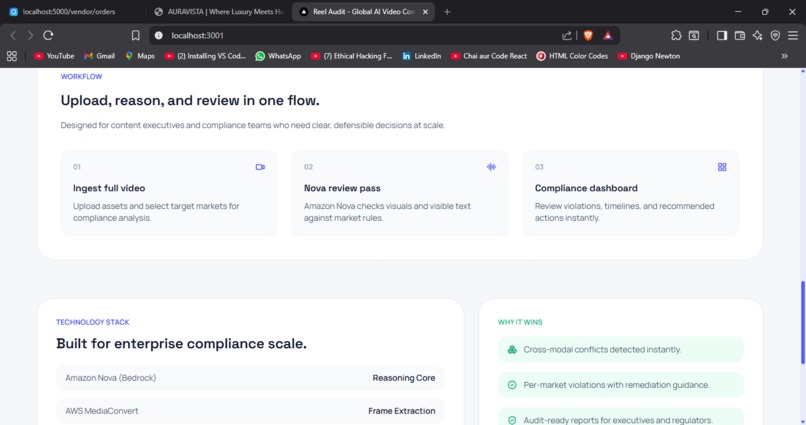Image resolution: width=806 pixels, height=425 pixels.
Task: Click Per-market violations with remediation guidance text
Action: [x=616, y=385]
